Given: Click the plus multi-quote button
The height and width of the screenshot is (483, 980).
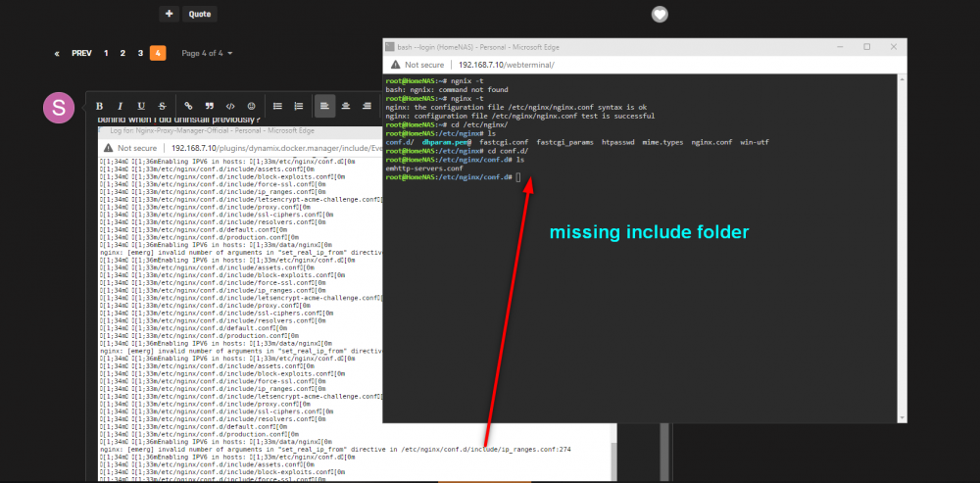Looking at the screenshot, I should (x=169, y=14).
